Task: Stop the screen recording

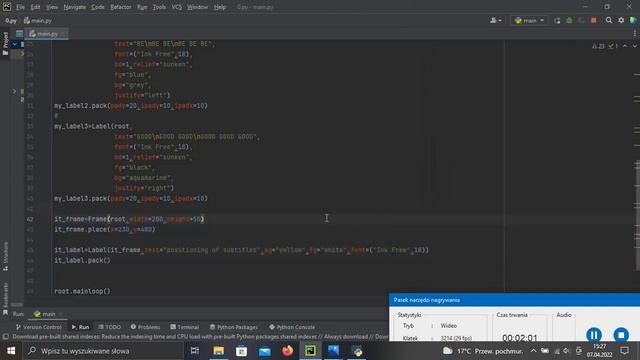Action: click(x=621, y=335)
